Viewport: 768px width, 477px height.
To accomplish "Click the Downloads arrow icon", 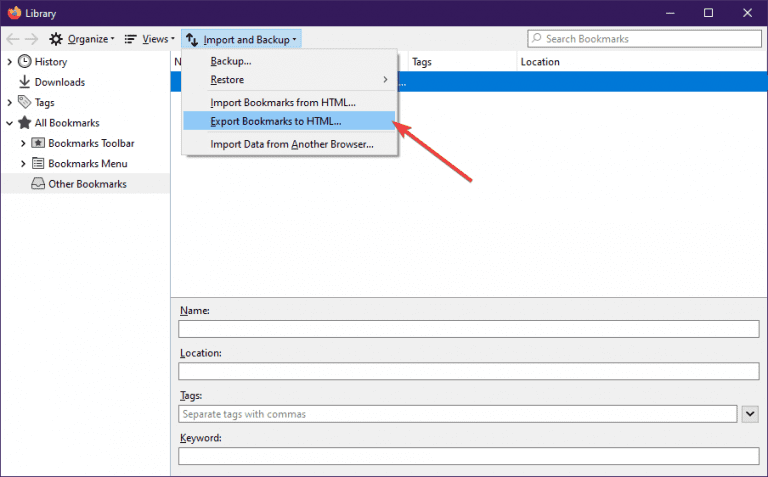I will (25, 82).
